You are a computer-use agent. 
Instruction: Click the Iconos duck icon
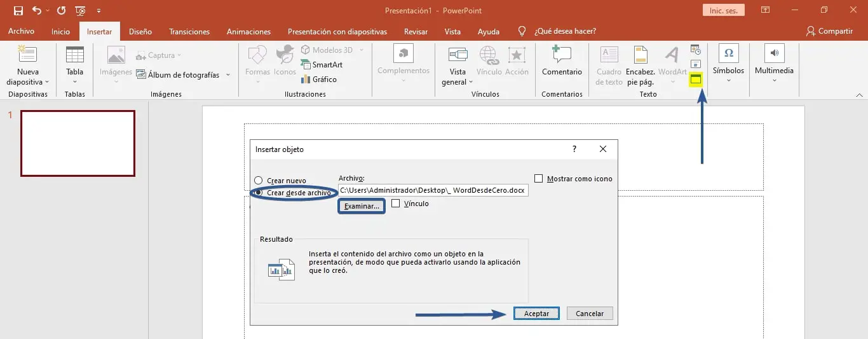click(285, 55)
